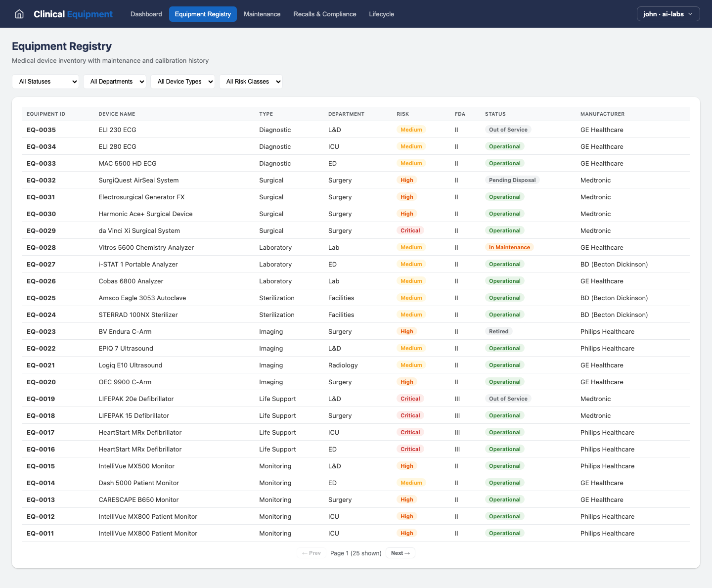Click the home icon in the navigation bar
Image resolution: width=712 pixels, height=588 pixels.
19,14
